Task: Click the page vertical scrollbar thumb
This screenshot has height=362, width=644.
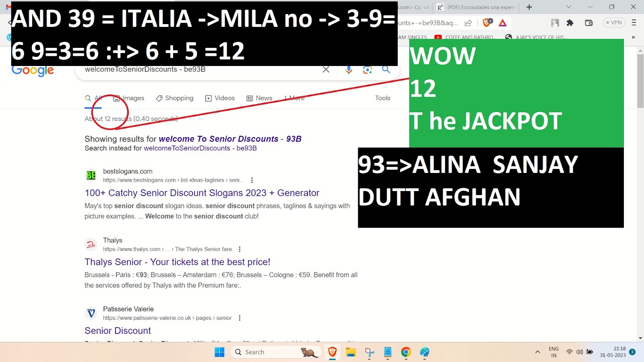Action: tap(640, 80)
